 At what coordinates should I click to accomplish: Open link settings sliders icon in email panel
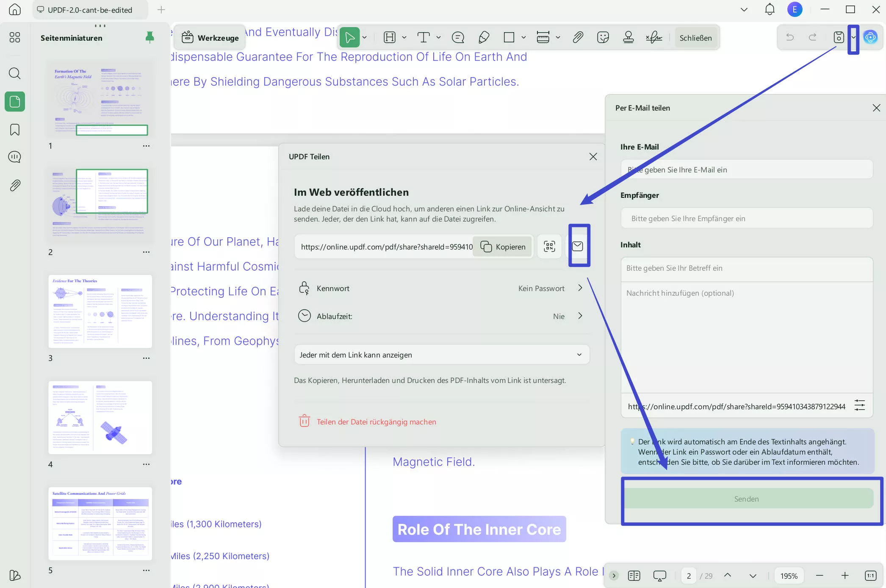[x=860, y=405]
